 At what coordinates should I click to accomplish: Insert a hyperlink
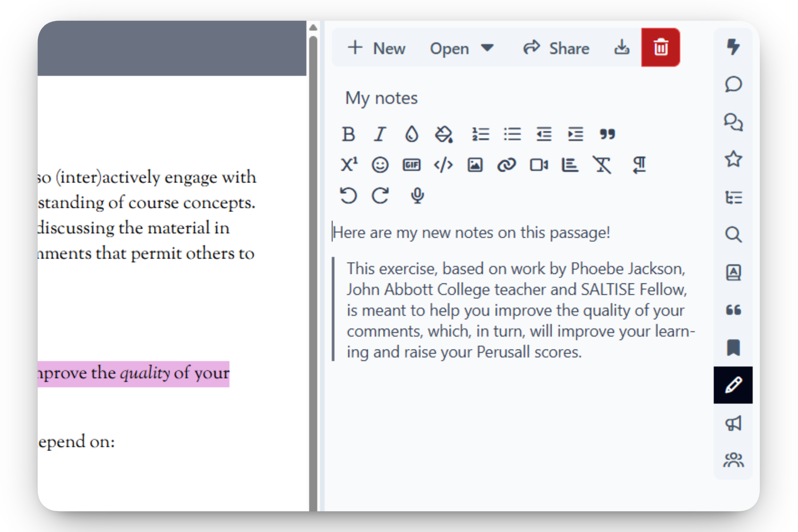click(x=507, y=165)
